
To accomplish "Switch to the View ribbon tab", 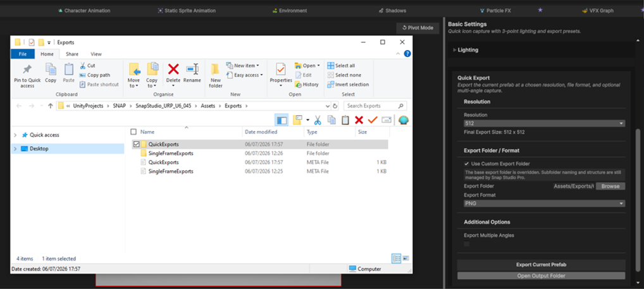I will pos(96,54).
